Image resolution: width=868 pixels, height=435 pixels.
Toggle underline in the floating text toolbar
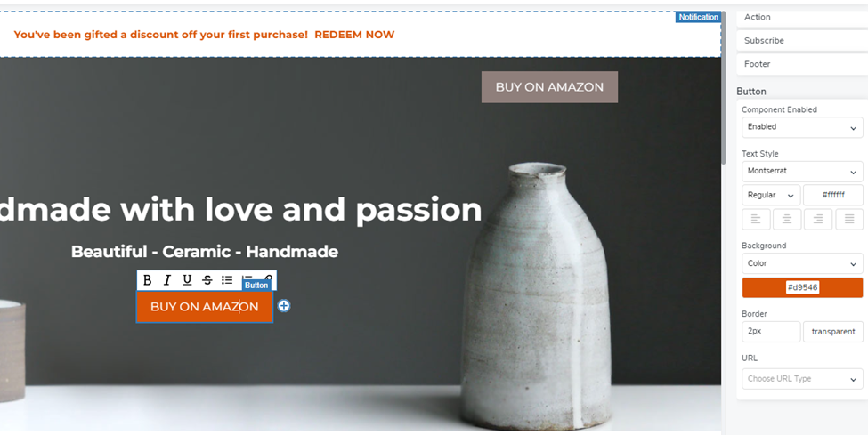coord(187,280)
